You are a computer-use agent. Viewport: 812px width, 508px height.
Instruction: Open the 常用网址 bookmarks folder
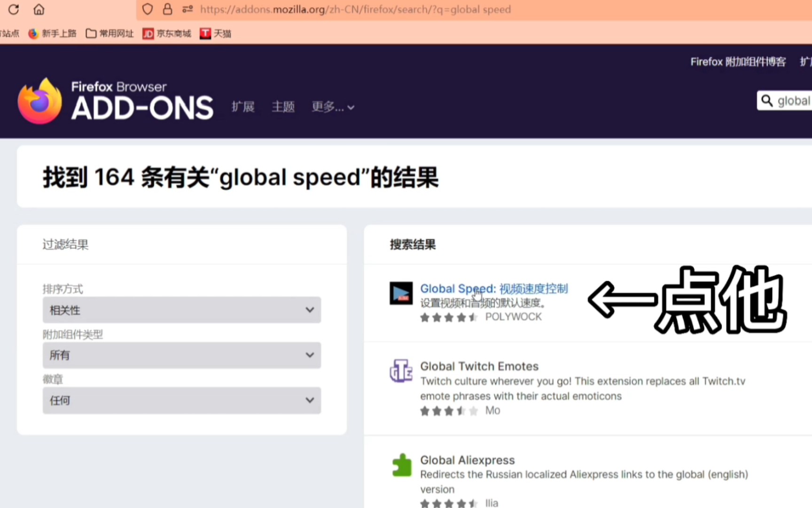click(109, 33)
